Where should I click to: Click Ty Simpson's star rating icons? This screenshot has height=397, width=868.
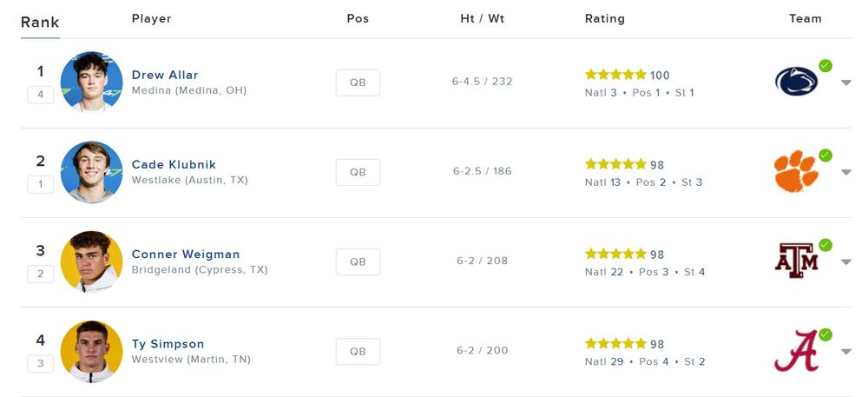click(615, 343)
